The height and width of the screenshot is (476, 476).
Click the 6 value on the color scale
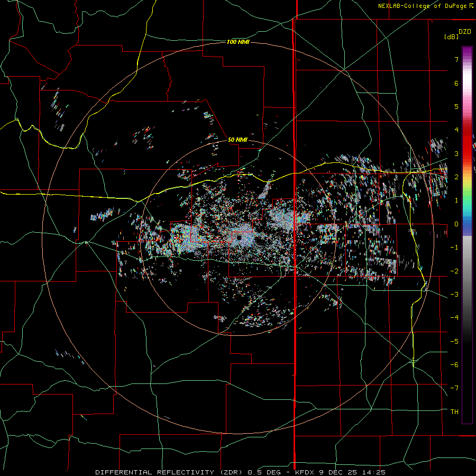point(456,83)
